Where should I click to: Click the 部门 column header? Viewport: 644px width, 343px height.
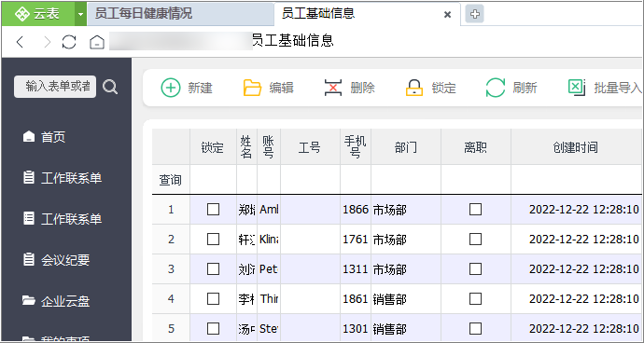point(406,147)
